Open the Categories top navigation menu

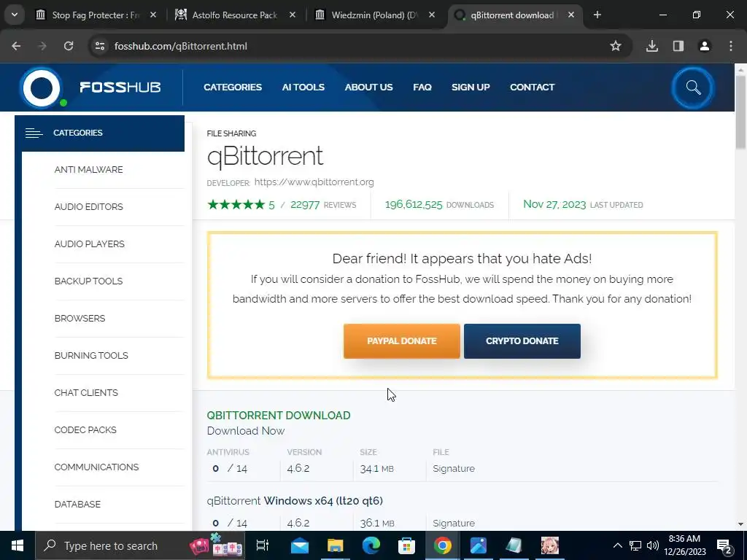coord(233,87)
